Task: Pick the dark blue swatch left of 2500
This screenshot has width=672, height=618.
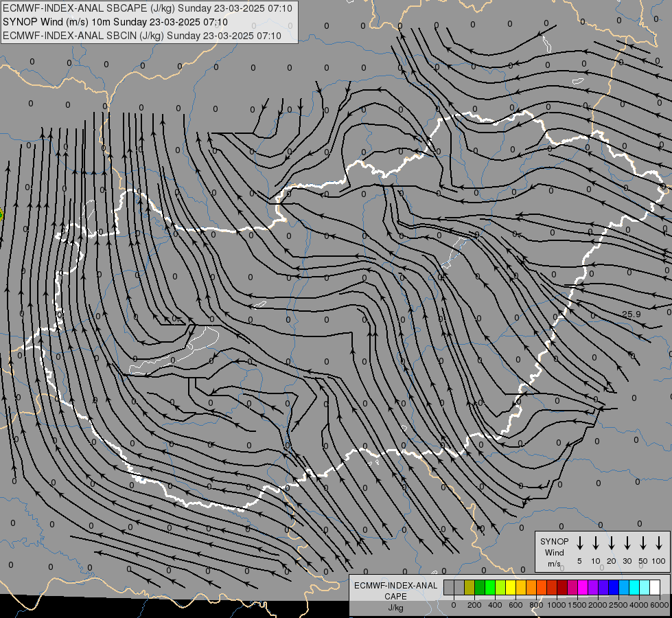Action: [613, 587]
